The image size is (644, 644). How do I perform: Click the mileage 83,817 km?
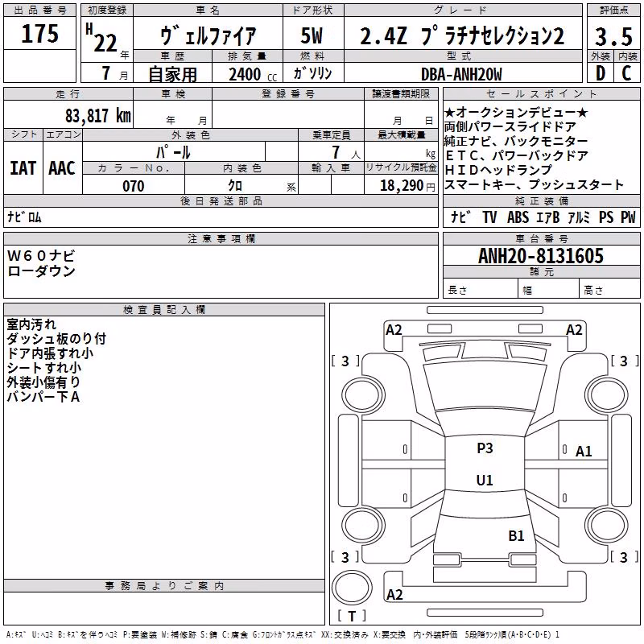pos(98,116)
